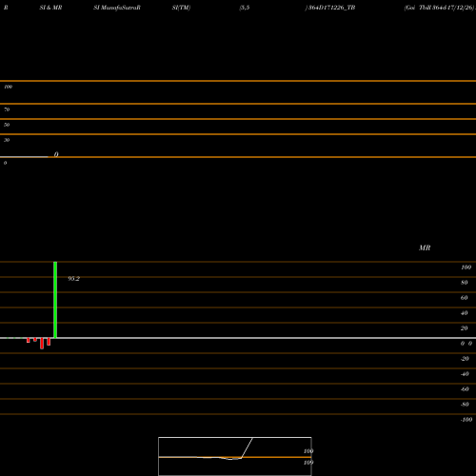Click the 'MR' panel label
Viewport: 476px width, 476px height.
tap(425, 248)
